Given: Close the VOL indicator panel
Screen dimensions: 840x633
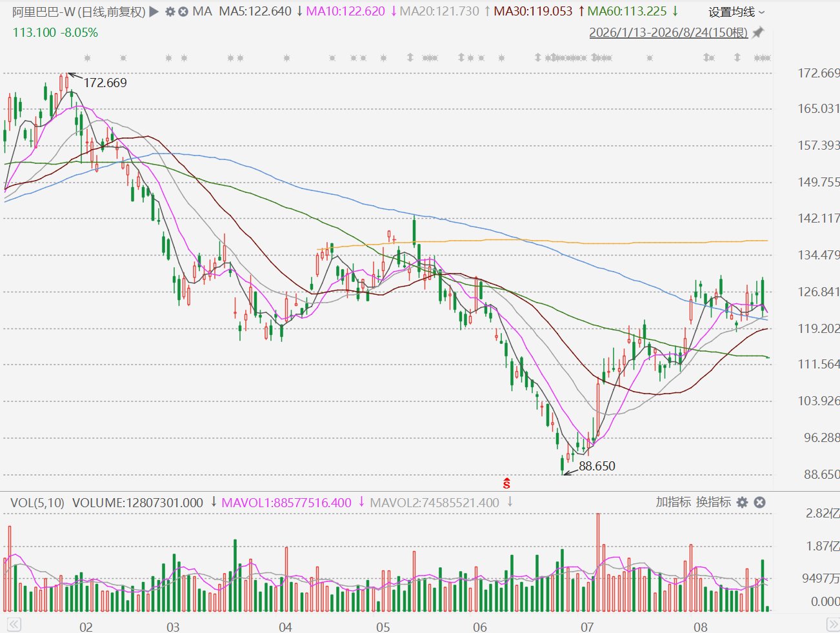Looking at the screenshot, I should coord(760,502).
